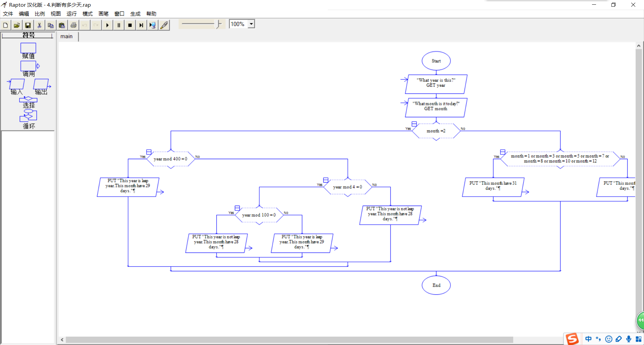
Task: Collapse the month = 2 selection
Action: click(x=414, y=124)
